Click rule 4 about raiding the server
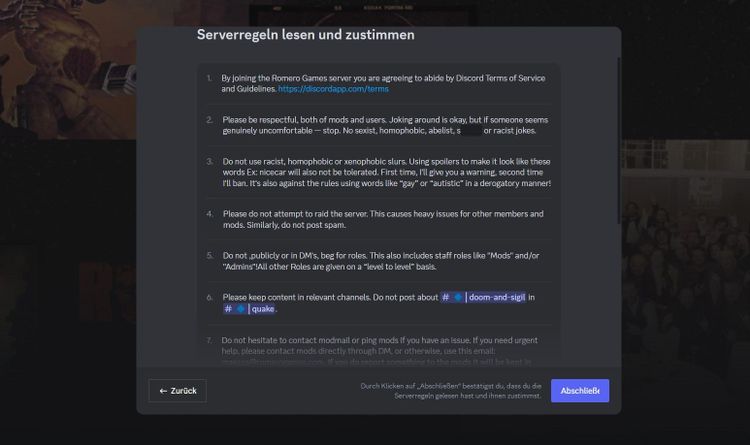Image resolution: width=750 pixels, height=445 pixels. point(382,220)
